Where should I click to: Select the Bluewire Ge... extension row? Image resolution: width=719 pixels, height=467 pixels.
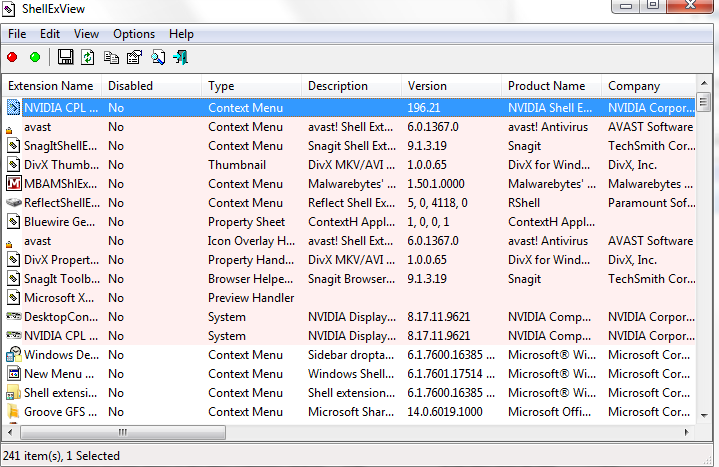tap(351, 222)
